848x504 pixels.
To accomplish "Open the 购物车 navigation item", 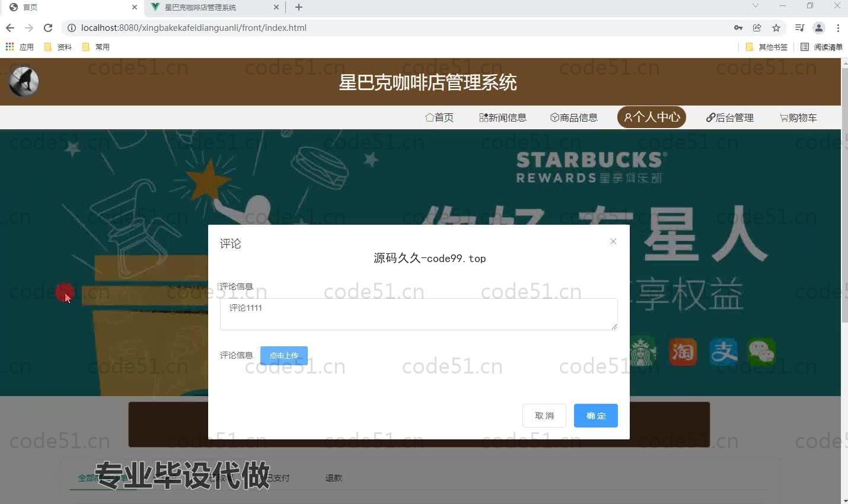I will 798,117.
